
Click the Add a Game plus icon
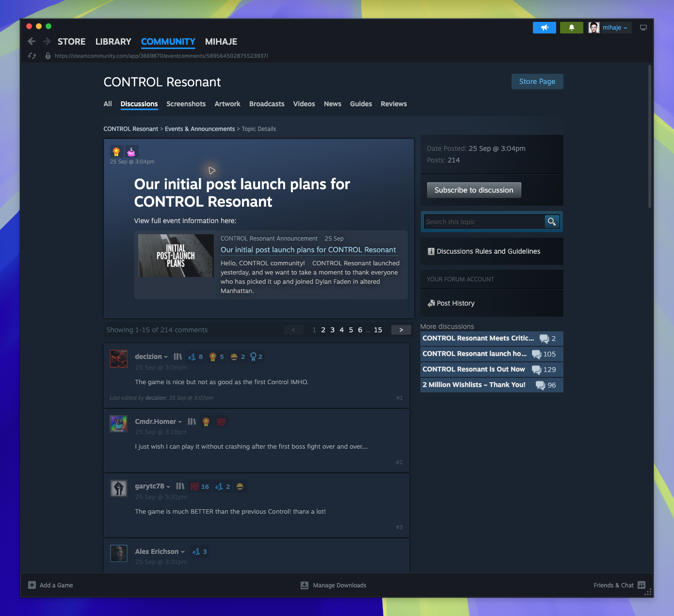(32, 585)
